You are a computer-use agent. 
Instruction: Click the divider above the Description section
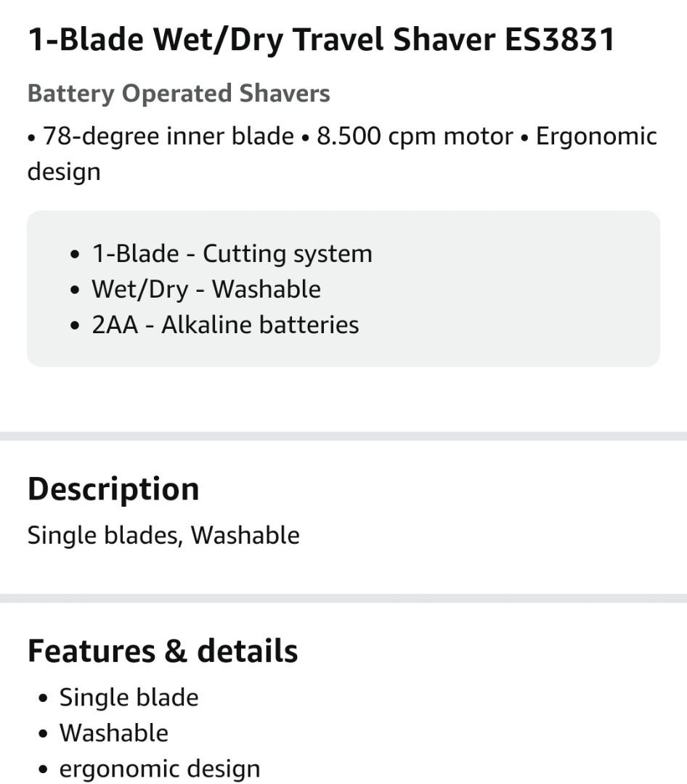343,436
